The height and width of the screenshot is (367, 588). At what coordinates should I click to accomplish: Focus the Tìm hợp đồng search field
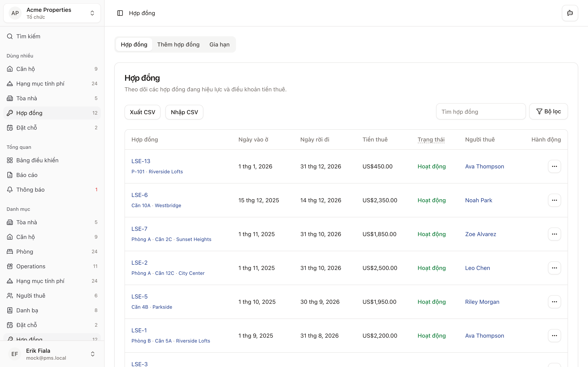(481, 112)
